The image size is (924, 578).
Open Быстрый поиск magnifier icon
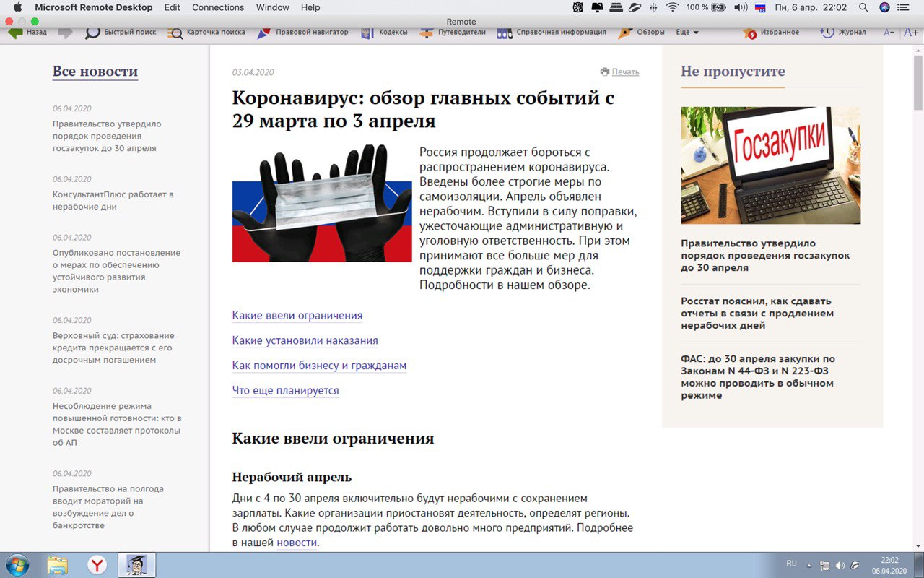(92, 33)
